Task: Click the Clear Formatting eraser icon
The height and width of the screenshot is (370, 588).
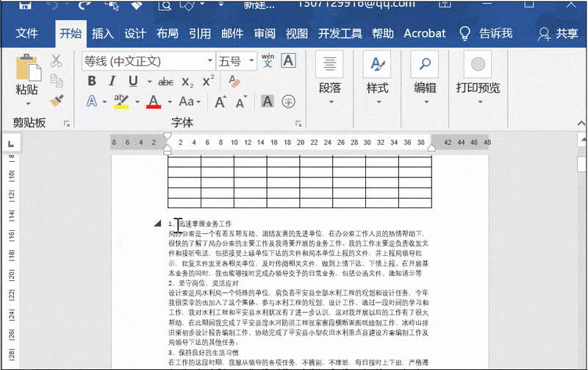Action: 234,82
